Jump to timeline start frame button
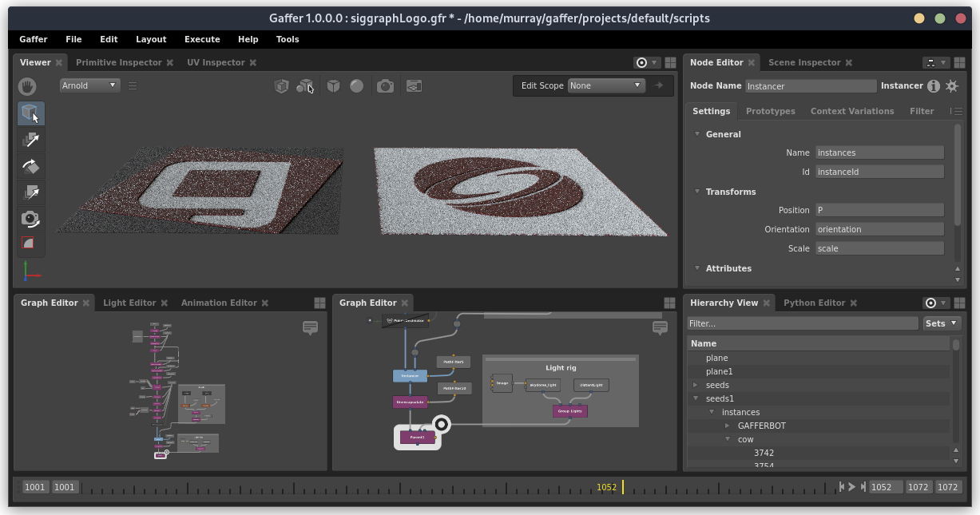This screenshot has height=515, width=980. tap(842, 486)
